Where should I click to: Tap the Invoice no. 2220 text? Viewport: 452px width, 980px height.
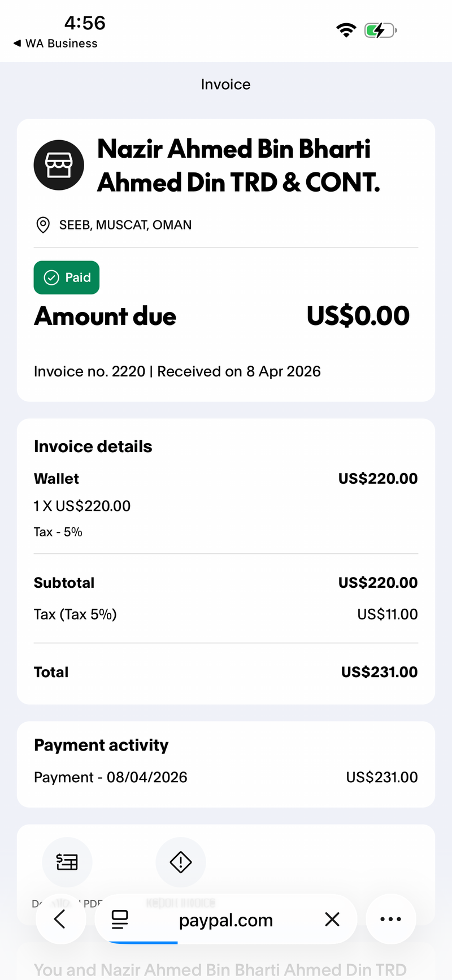coord(90,371)
